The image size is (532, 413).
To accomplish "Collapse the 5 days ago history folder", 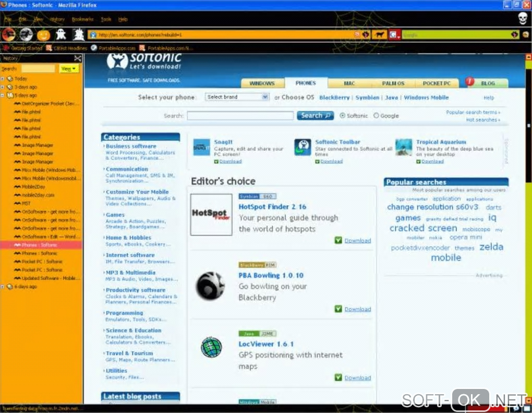I will (3, 96).
